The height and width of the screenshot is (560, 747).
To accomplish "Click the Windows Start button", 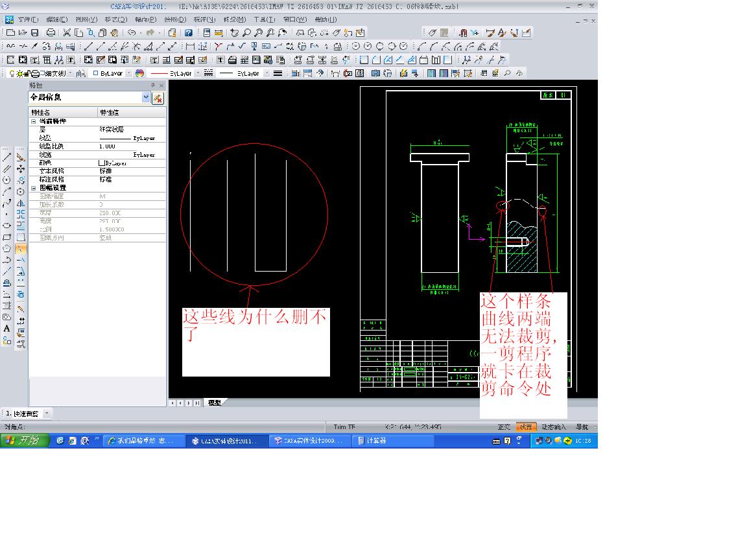I will click(25, 441).
